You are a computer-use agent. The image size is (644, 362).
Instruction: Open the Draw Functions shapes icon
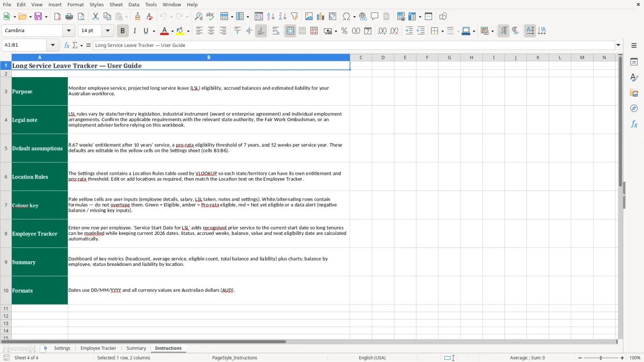coord(443,17)
